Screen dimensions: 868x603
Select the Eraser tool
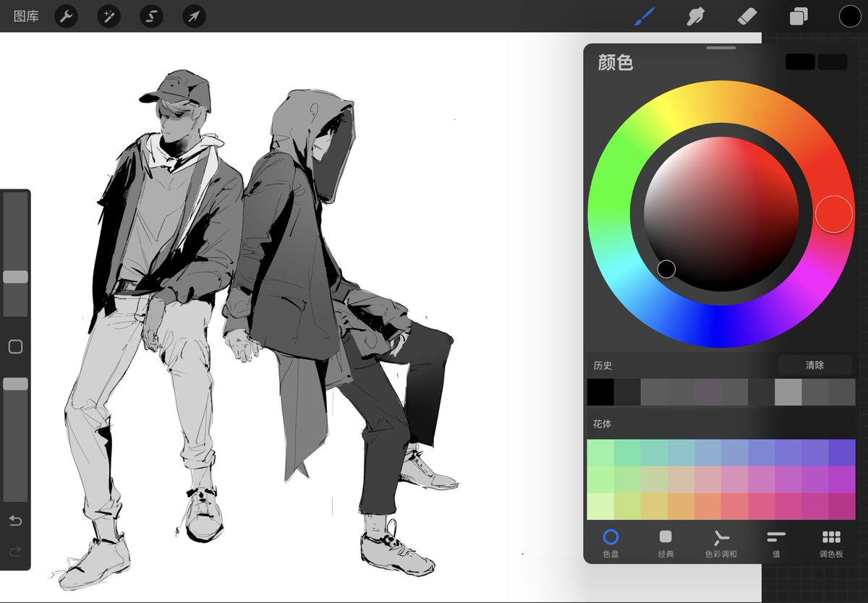(x=747, y=16)
